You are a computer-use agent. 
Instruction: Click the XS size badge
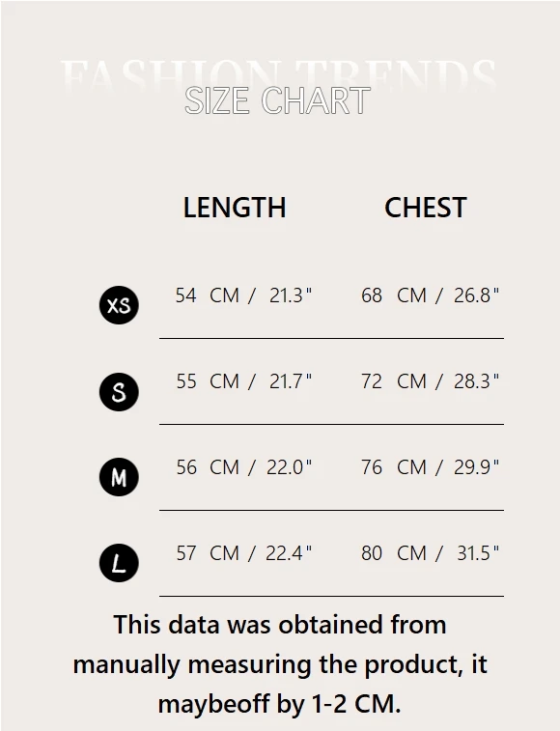(x=119, y=305)
